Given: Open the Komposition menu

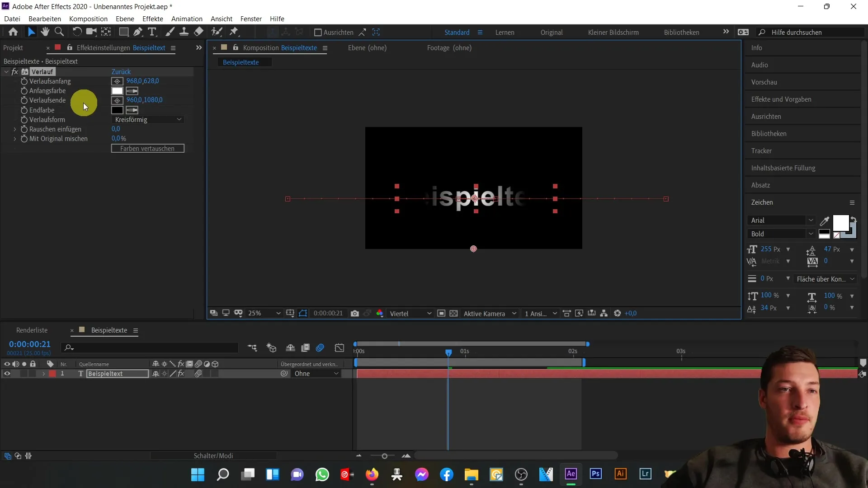Looking at the screenshot, I should click(x=88, y=19).
